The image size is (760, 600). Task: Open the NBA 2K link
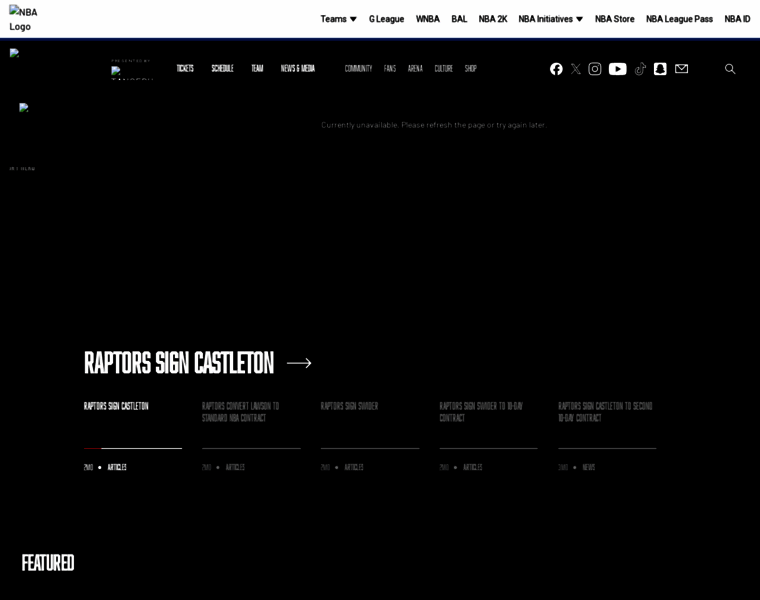492,19
